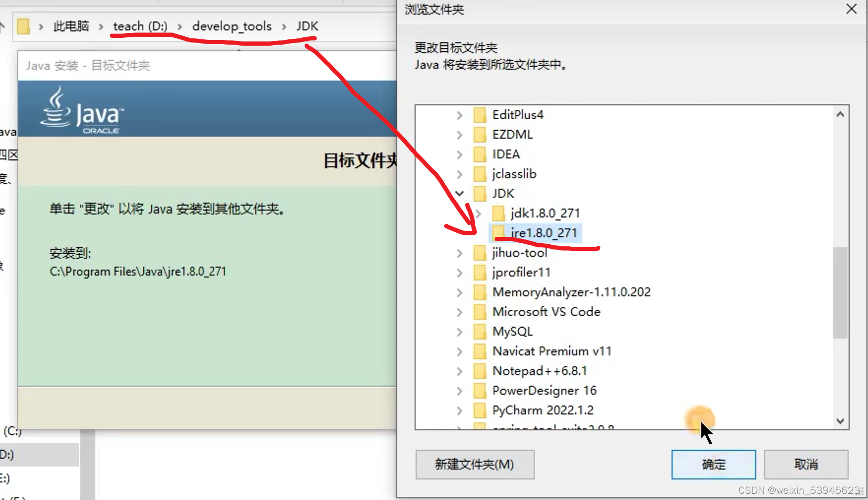This screenshot has width=868, height=500.
Task: Create a new folder using 新建文件夹(M)
Action: point(474,464)
